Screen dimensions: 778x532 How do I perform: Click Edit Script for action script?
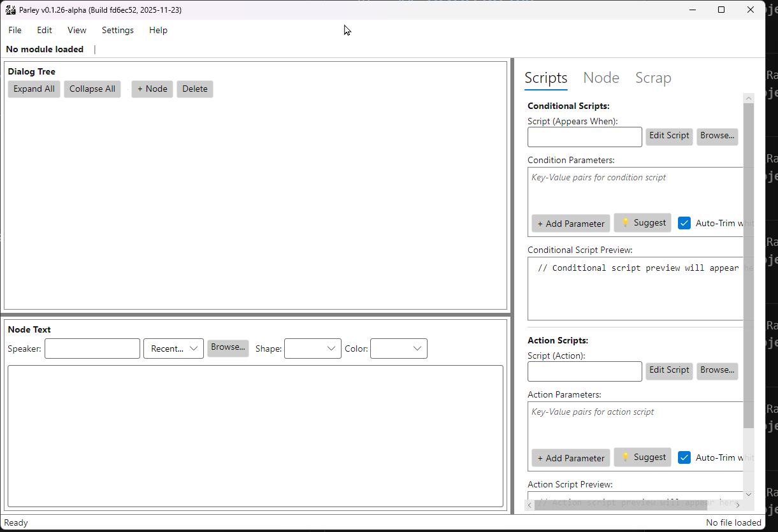coord(669,371)
